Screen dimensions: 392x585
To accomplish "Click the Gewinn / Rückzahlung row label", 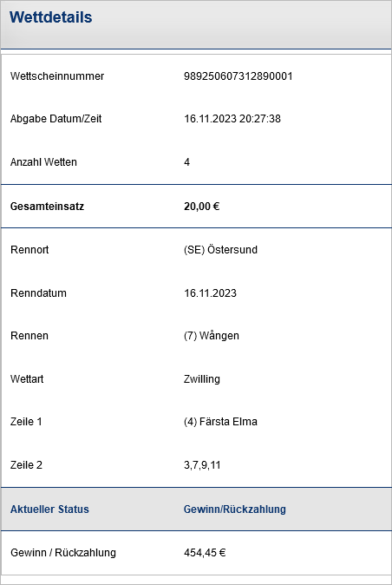I will point(63,553).
